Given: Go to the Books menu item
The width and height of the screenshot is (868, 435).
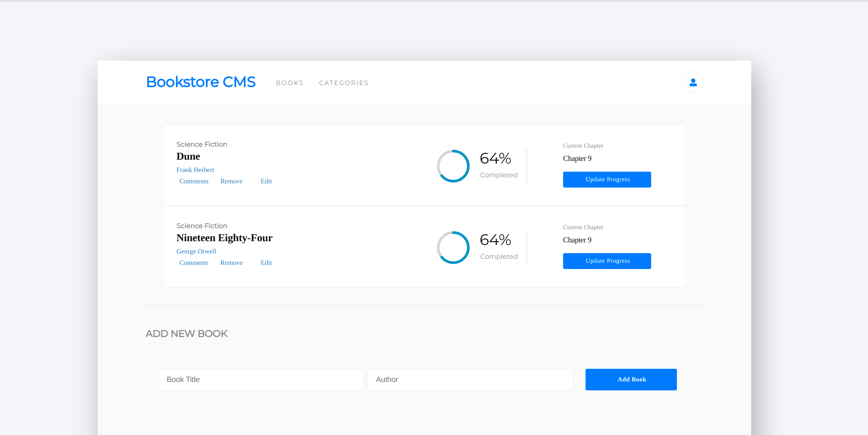Looking at the screenshot, I should tap(289, 83).
